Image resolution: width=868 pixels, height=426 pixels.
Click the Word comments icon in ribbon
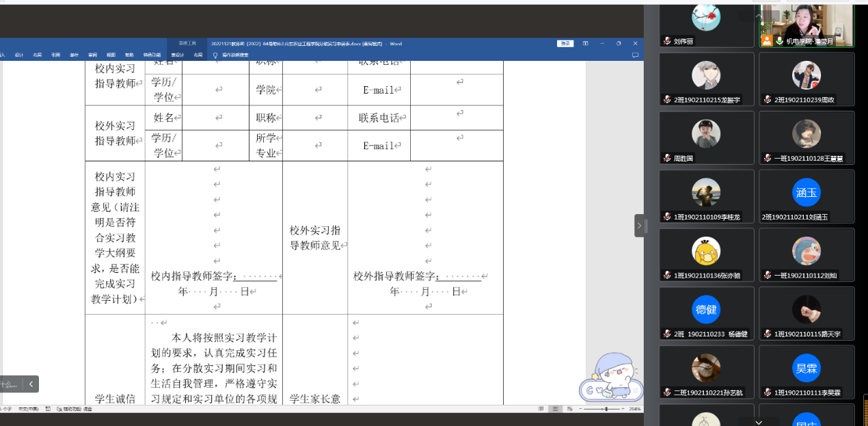point(635,55)
